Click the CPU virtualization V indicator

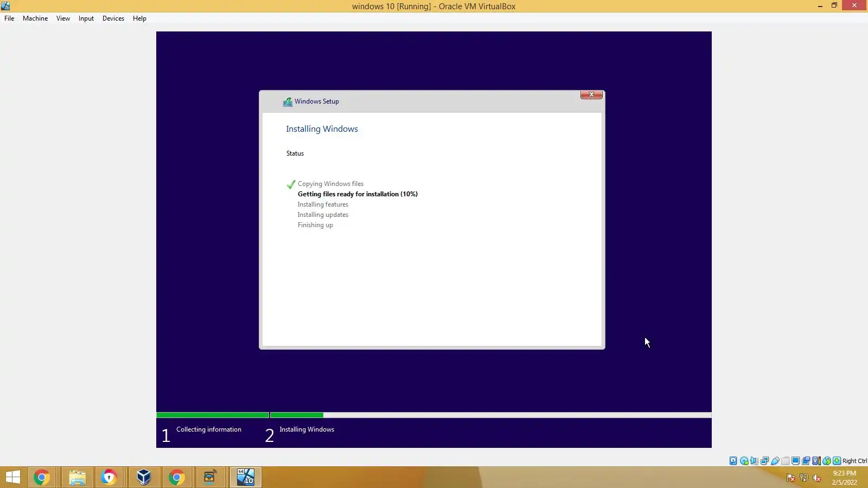[x=816, y=461]
